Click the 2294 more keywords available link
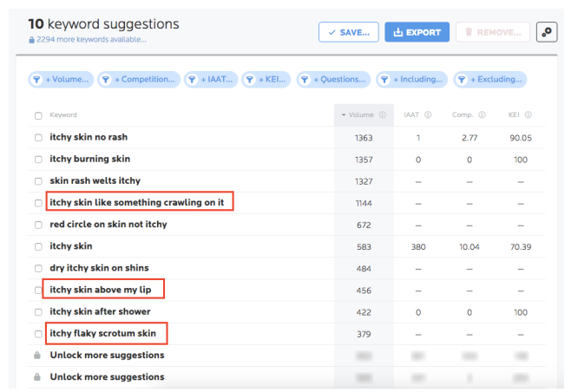This screenshot has height=392, width=578. 91,40
